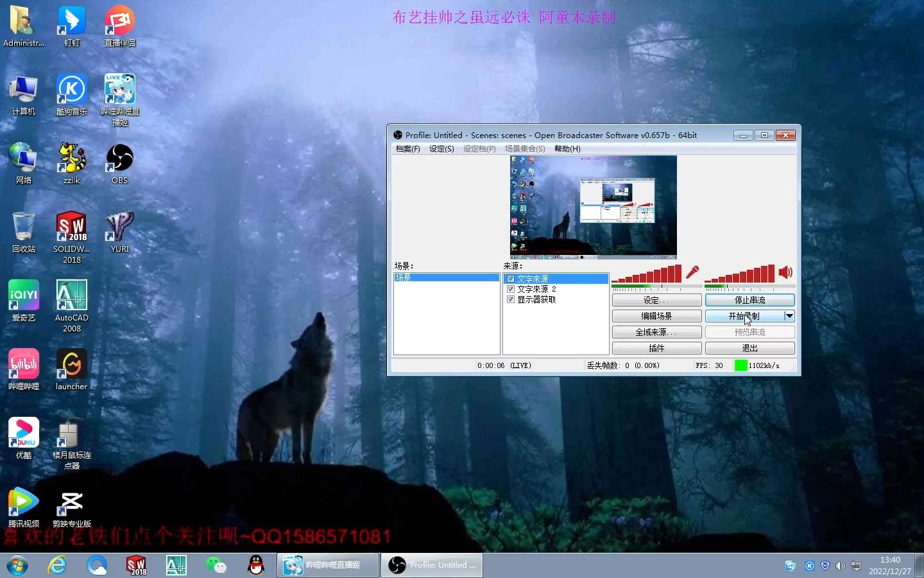This screenshot has width=924, height=578.
Task: Mute desktop audio speaker icon in OBS
Action: (x=785, y=272)
